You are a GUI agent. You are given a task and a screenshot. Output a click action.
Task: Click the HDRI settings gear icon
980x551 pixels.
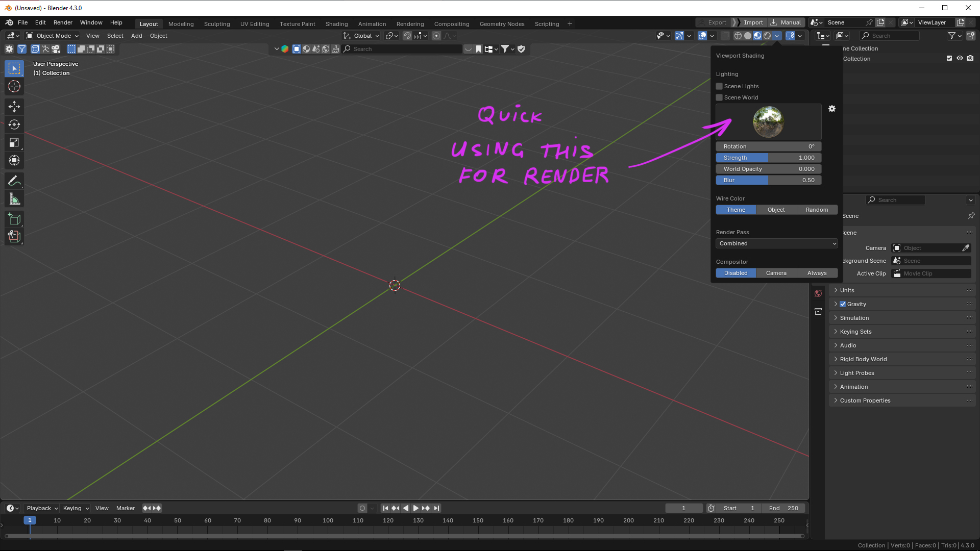click(x=832, y=109)
